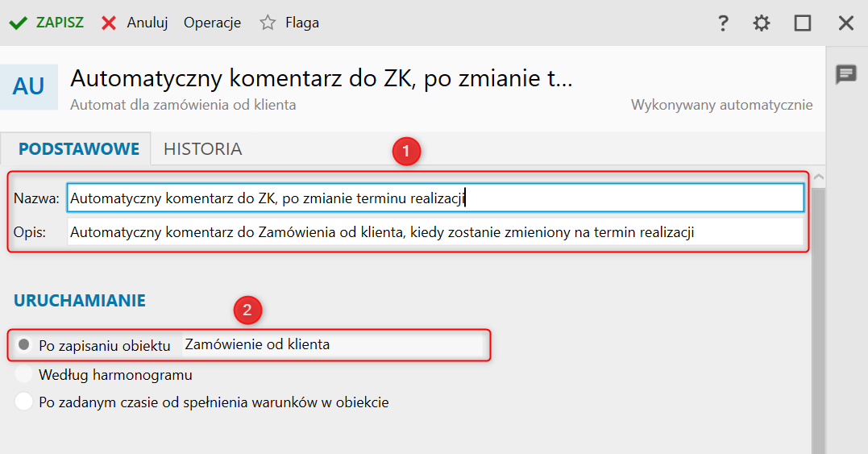Open help with the question mark icon
The width and height of the screenshot is (868, 454).
click(x=723, y=23)
